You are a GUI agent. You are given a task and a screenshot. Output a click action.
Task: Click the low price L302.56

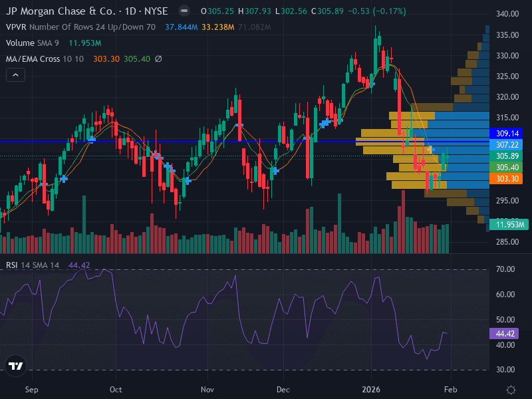[291, 11]
